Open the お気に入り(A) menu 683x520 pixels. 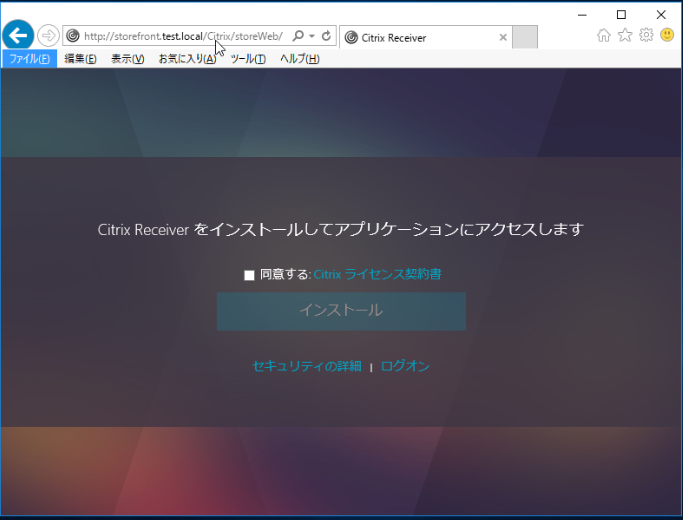(187, 58)
